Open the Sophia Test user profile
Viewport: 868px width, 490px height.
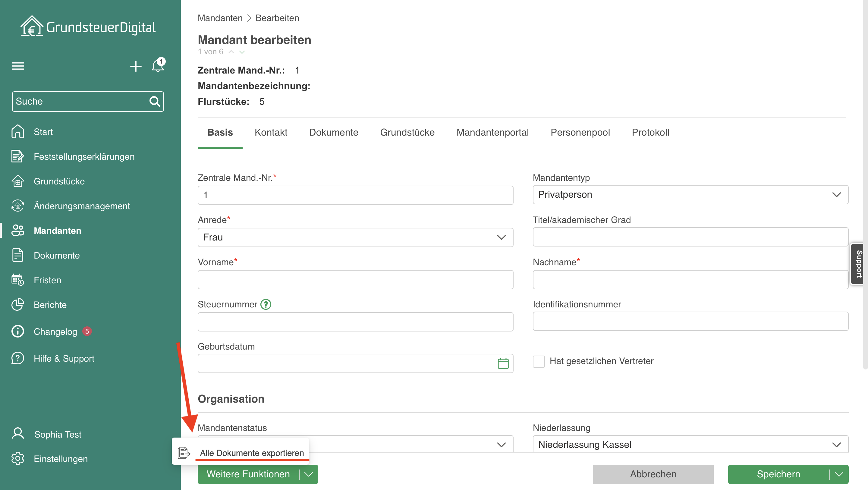coord(58,434)
